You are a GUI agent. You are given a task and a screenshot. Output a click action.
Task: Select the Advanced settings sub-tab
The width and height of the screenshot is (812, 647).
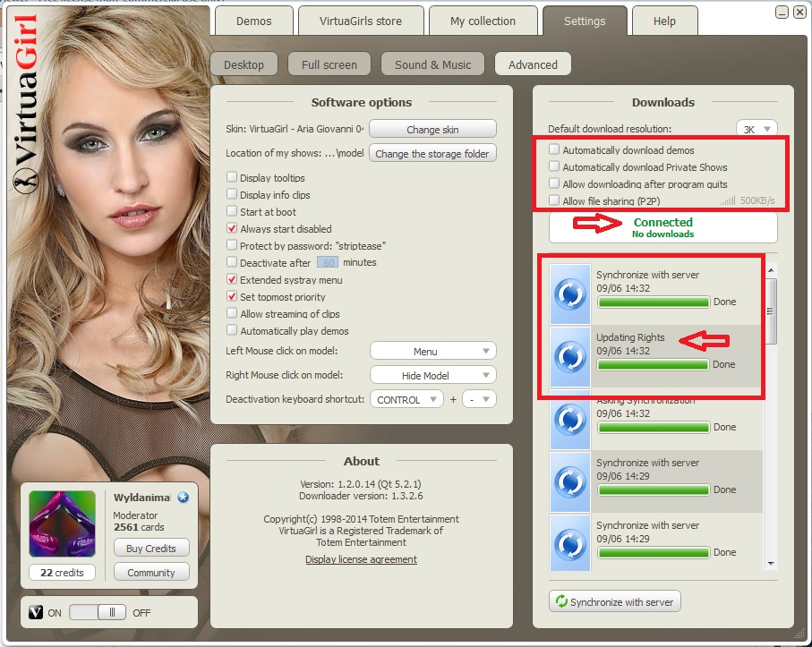pos(533,64)
